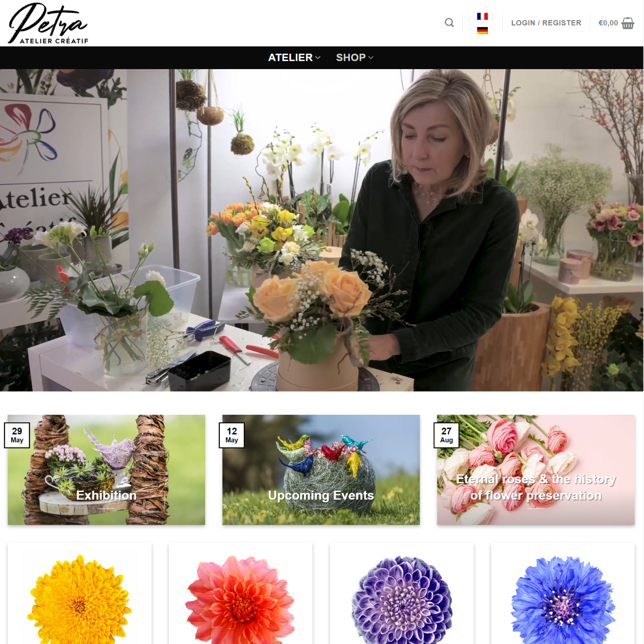Open the ATELIER menu item

point(290,58)
